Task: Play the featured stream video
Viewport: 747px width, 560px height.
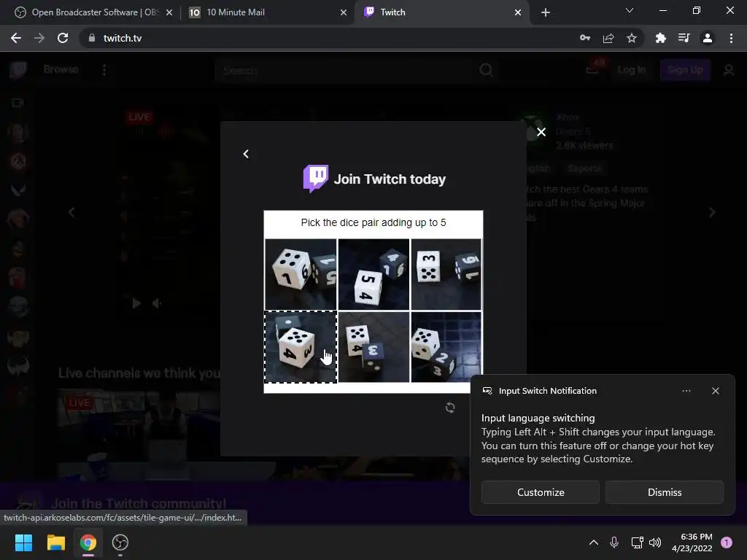Action: pos(136,303)
